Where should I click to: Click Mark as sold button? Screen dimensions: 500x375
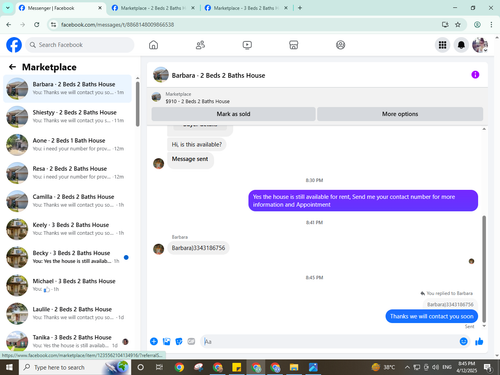pos(233,114)
